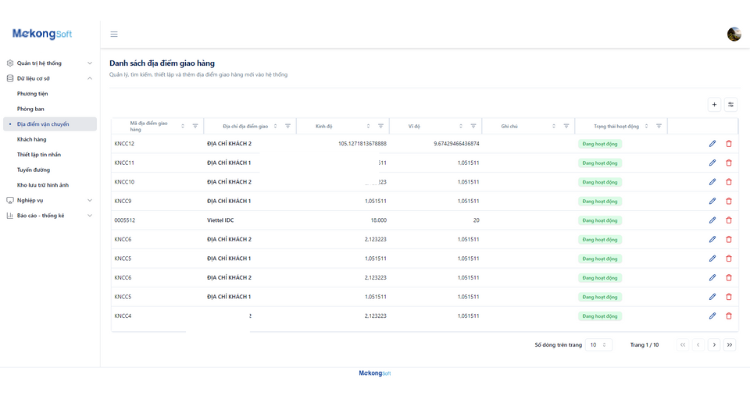
Task: Sort by Vĩ độ column arrows
Action: pos(461,126)
